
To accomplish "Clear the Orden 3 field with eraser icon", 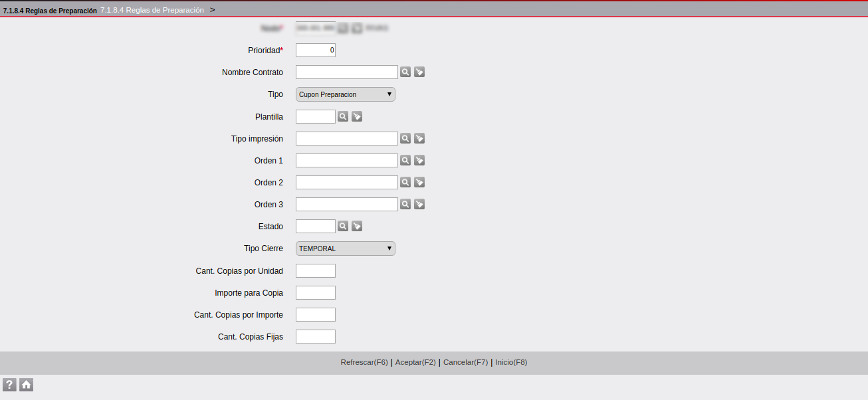I will [x=419, y=204].
